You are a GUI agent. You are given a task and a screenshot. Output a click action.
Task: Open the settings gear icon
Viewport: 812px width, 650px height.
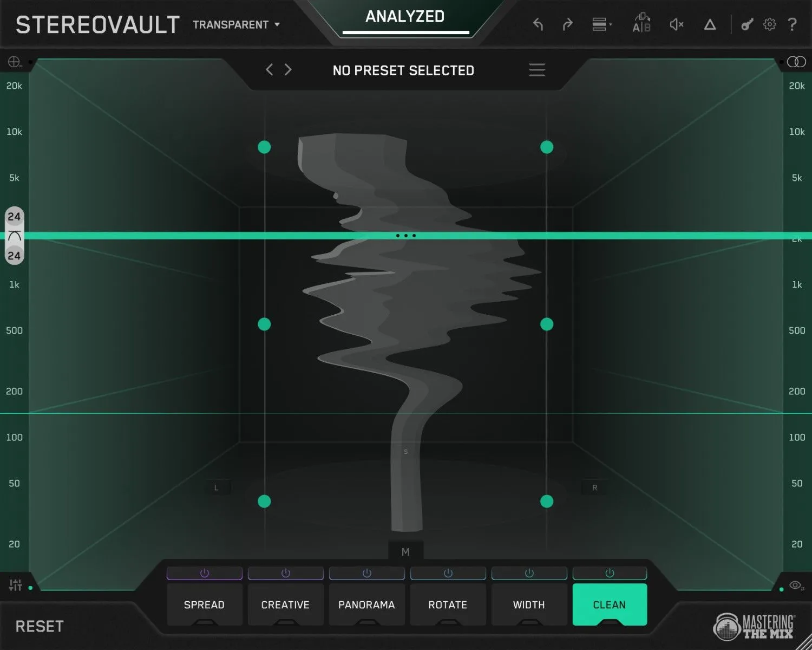click(769, 24)
